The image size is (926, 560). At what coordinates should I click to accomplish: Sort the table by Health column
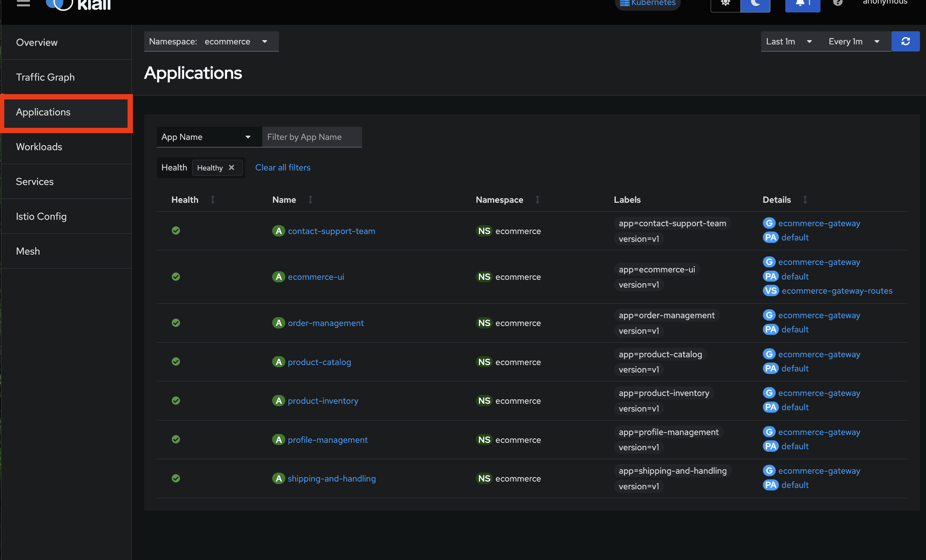tap(213, 200)
